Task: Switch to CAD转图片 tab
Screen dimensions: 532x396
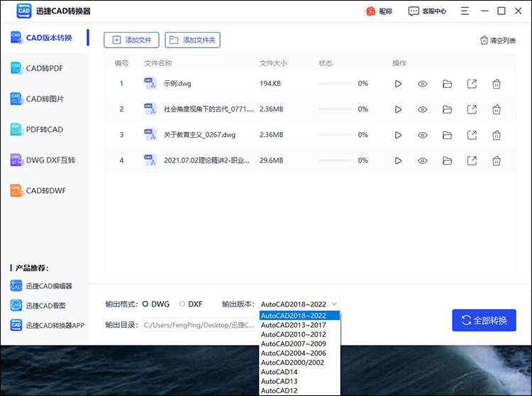Action: point(45,99)
